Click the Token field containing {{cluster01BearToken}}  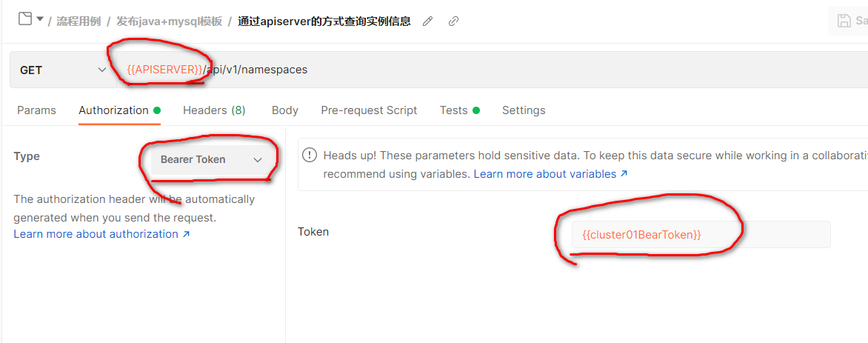[701, 234]
